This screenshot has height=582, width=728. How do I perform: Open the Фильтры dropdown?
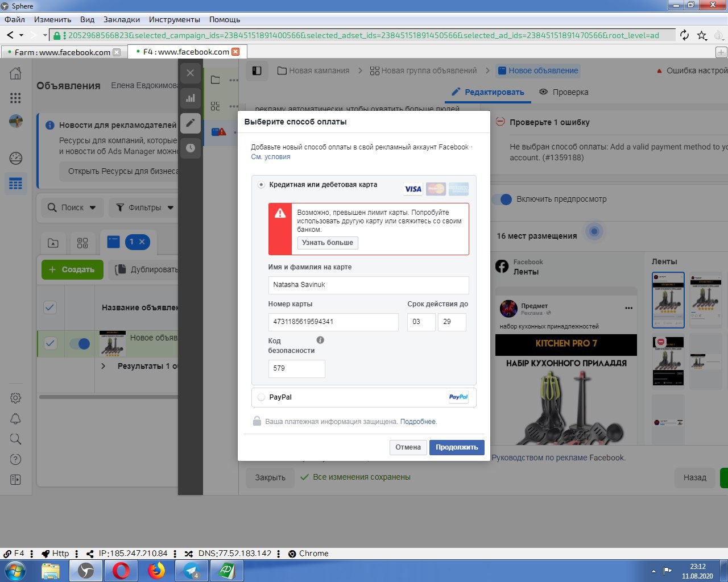point(144,207)
